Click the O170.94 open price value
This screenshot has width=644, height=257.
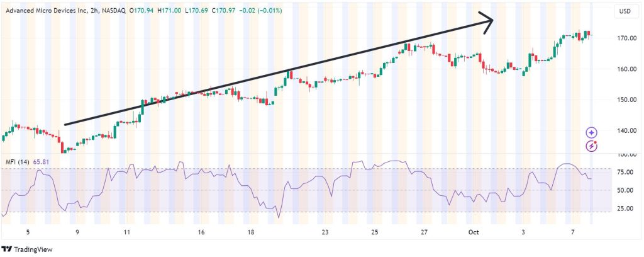click(142, 11)
